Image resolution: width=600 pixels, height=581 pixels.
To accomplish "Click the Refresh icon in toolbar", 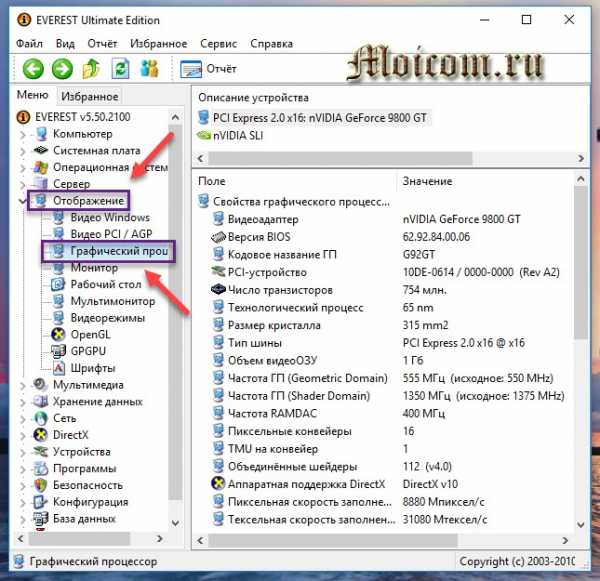I will 121,69.
